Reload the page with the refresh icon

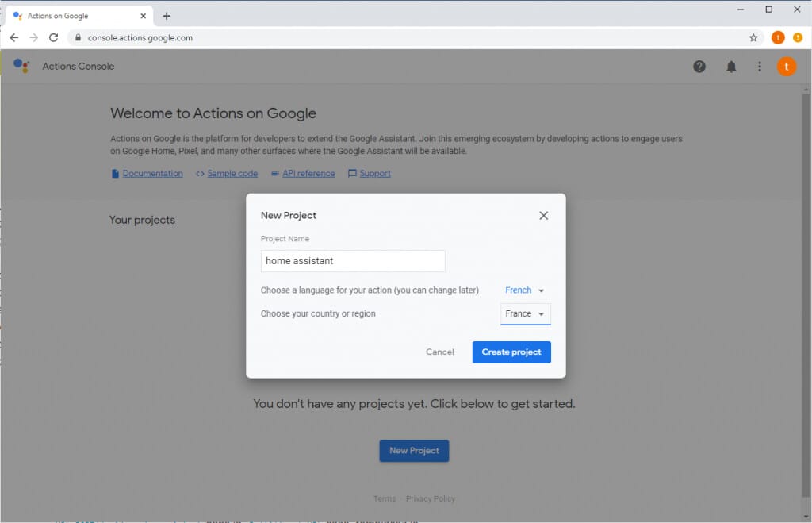click(x=53, y=37)
